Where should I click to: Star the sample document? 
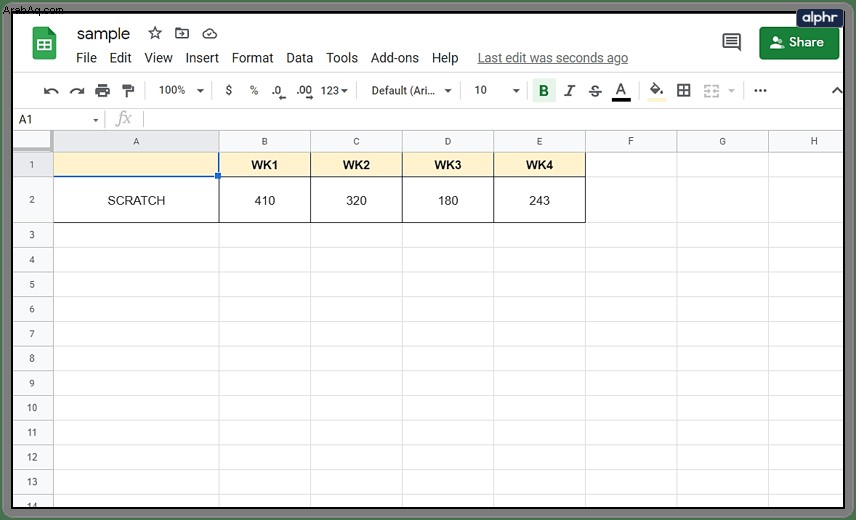point(155,33)
